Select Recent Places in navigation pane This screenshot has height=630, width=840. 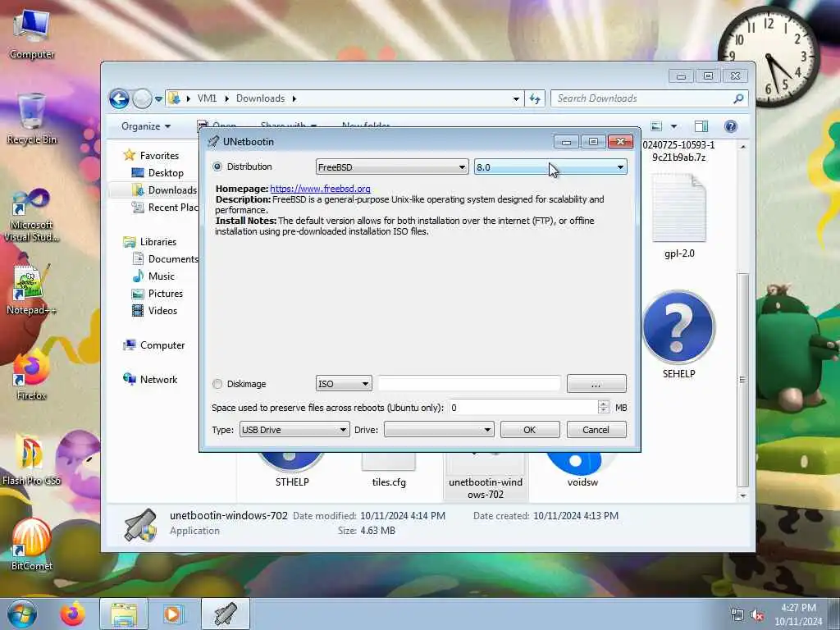pyautogui.click(x=172, y=208)
